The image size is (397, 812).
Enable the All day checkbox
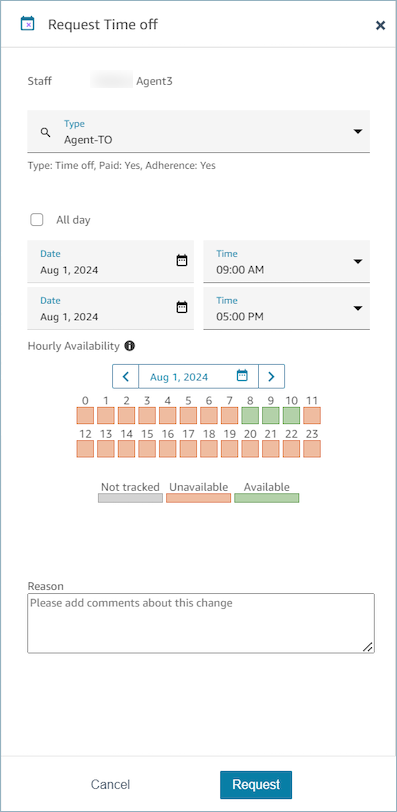pyautogui.click(x=37, y=220)
